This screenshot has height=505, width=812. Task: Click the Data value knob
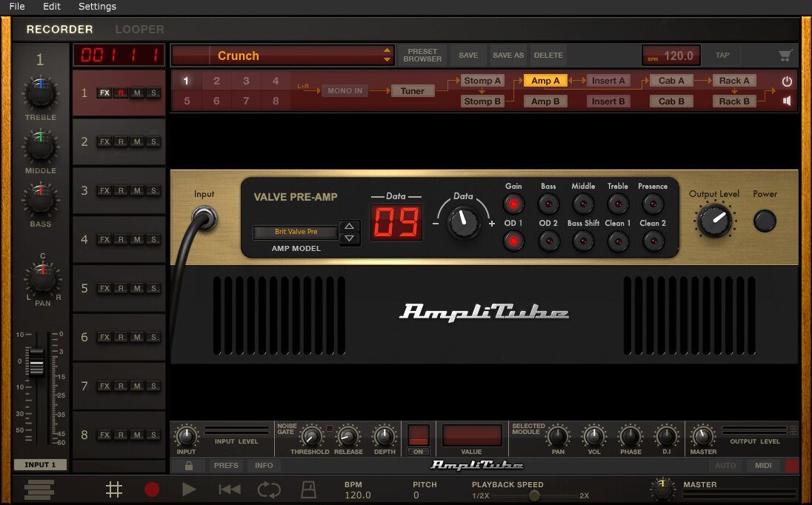point(464,222)
